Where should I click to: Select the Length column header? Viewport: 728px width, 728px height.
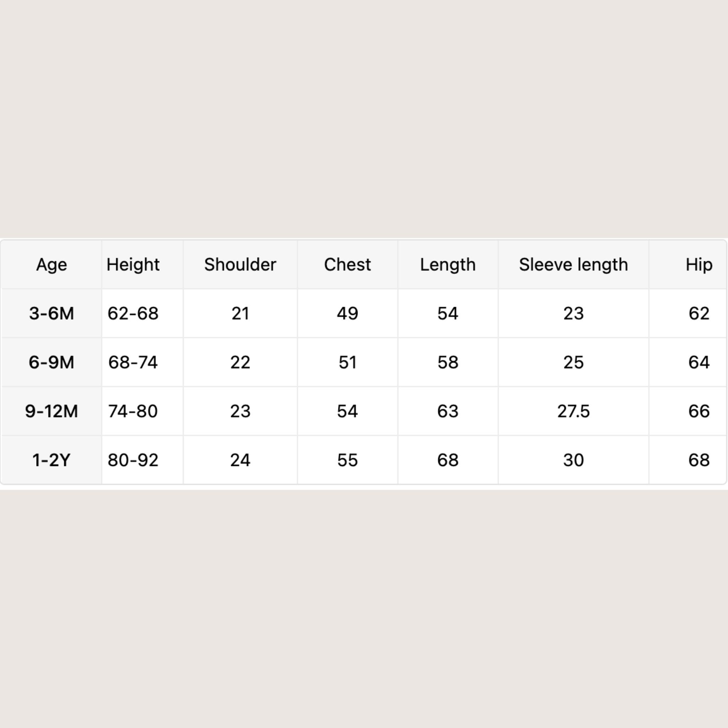pyautogui.click(x=448, y=264)
